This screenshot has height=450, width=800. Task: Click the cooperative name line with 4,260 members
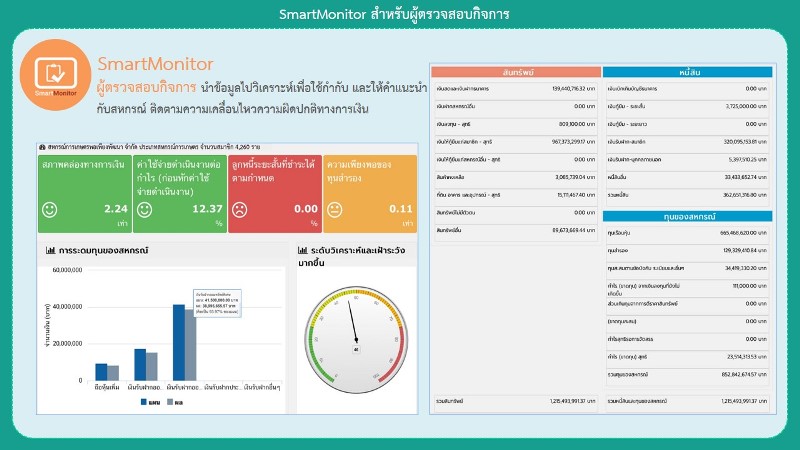[154, 147]
